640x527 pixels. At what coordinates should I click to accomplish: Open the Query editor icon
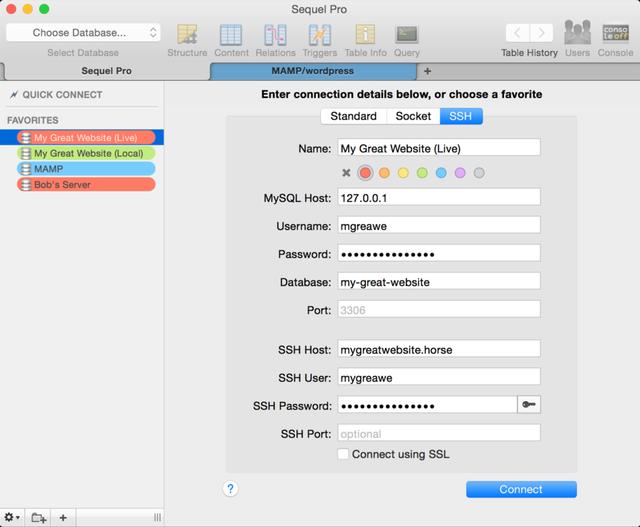pos(407,35)
